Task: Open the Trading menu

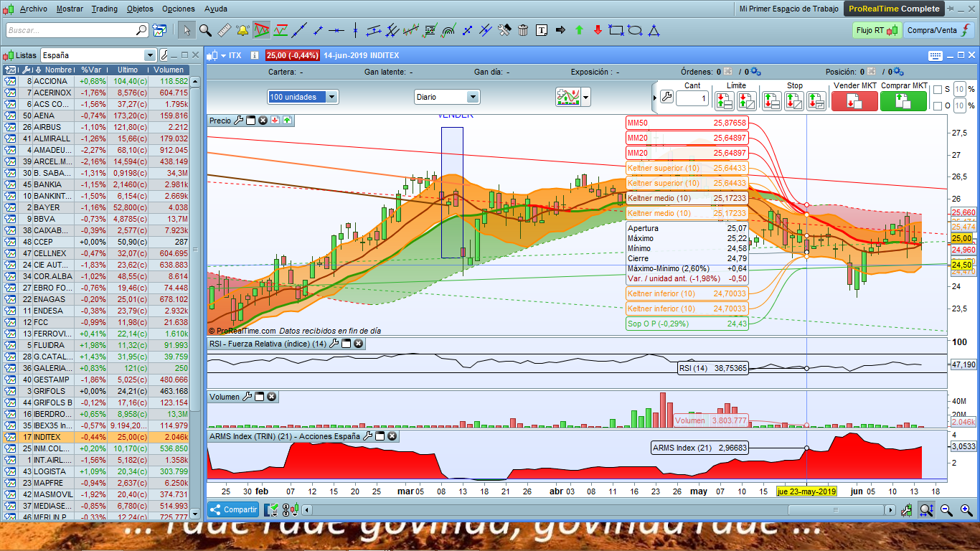Action: pos(105,9)
